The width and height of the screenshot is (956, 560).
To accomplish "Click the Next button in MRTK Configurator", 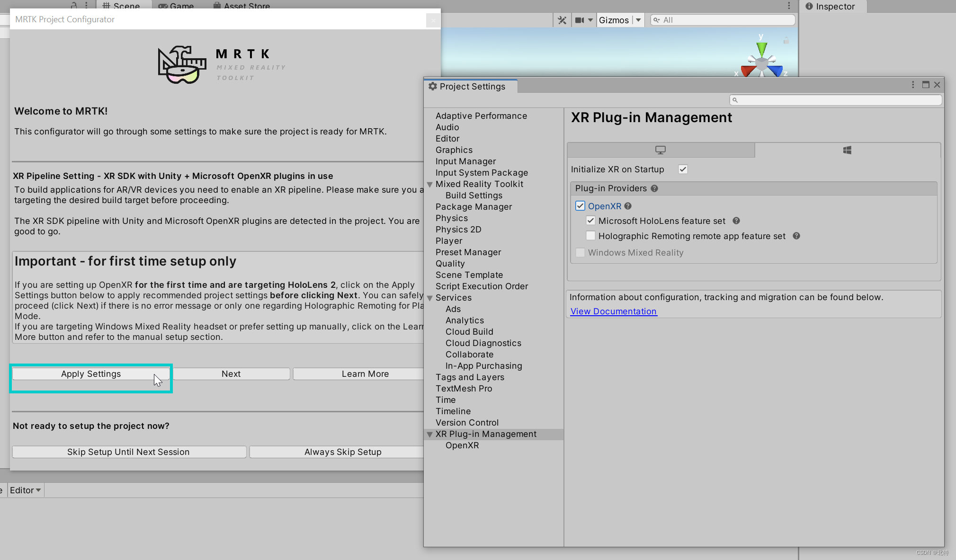I will (x=231, y=374).
